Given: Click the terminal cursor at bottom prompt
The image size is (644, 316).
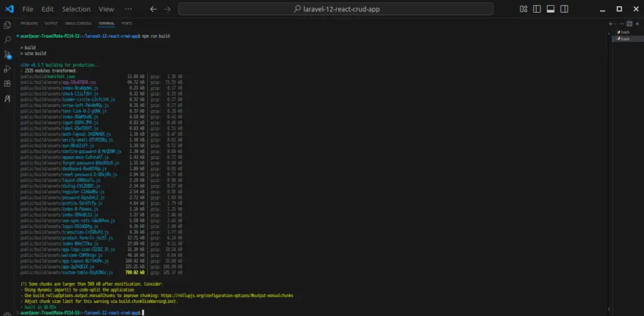Looking at the screenshot, I should 143,313.
